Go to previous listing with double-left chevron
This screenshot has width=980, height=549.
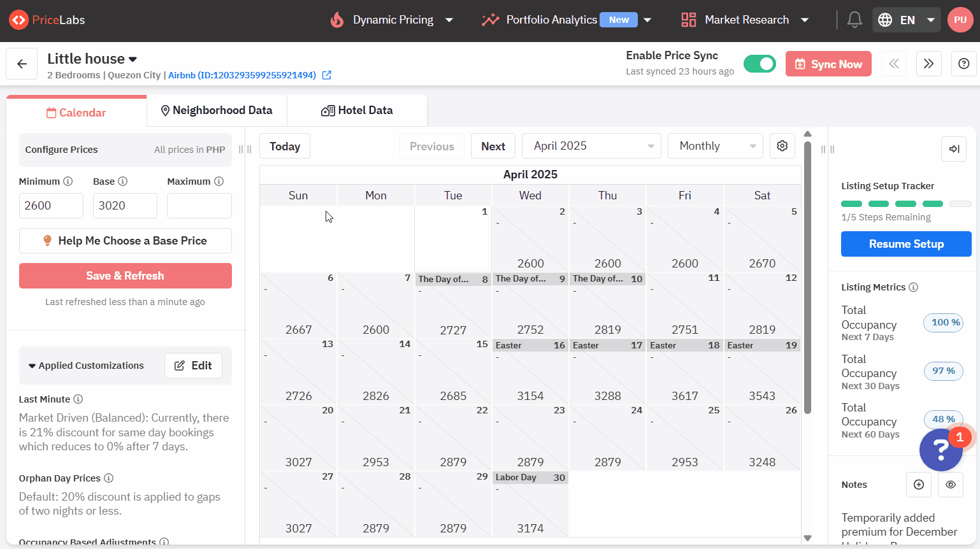[x=894, y=64]
